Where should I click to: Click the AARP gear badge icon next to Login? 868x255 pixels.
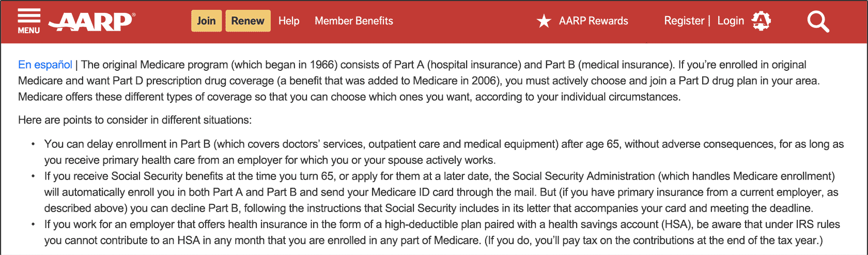click(x=761, y=21)
